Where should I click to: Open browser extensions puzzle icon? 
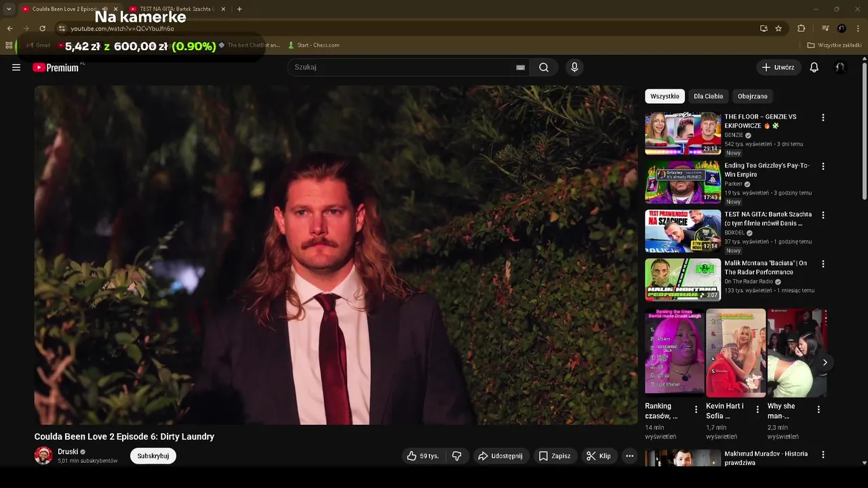coord(802,28)
